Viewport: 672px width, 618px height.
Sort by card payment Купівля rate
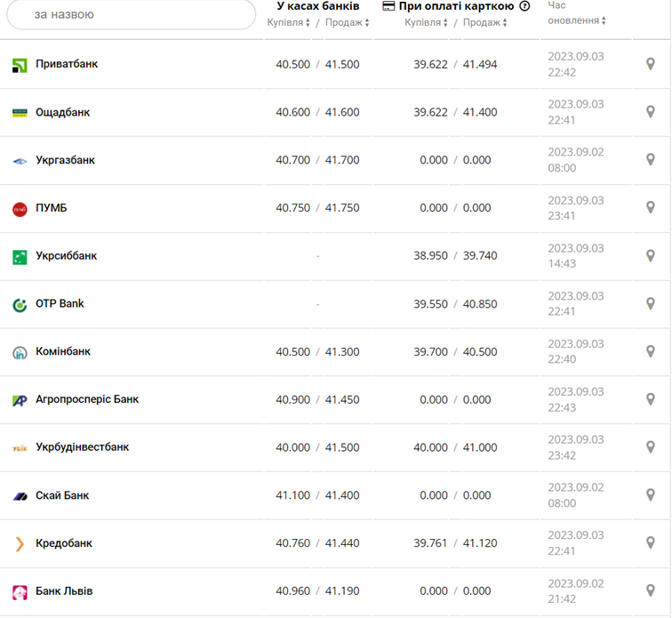point(427,22)
